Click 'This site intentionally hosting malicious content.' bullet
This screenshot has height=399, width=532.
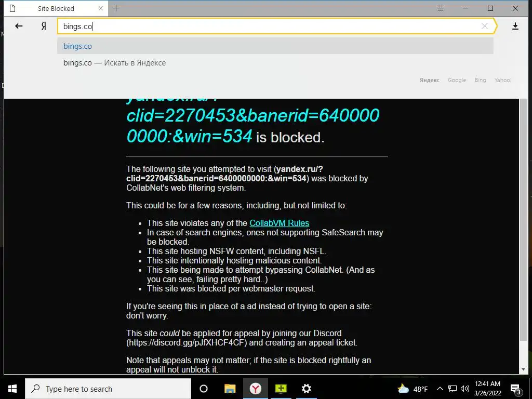pos(234,261)
